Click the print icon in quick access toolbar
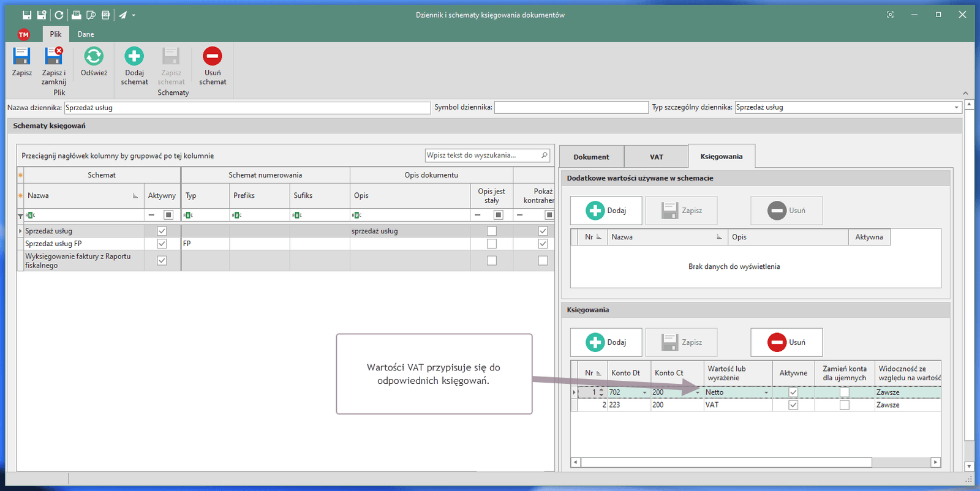 pyautogui.click(x=77, y=15)
